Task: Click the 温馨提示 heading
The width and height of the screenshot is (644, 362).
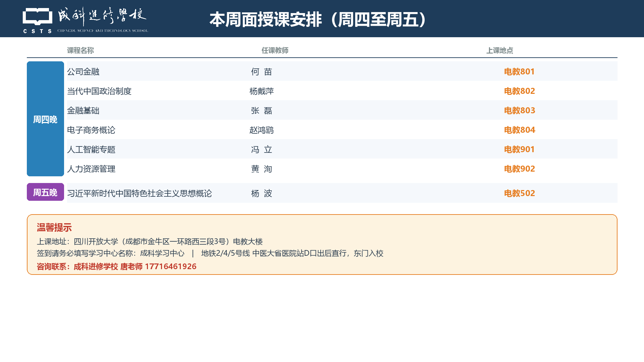Action: pos(54,228)
